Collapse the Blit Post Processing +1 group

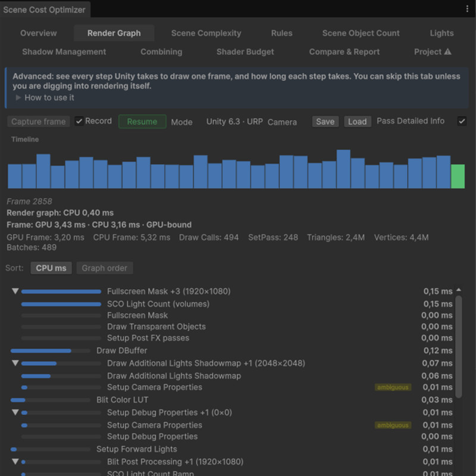15,462
